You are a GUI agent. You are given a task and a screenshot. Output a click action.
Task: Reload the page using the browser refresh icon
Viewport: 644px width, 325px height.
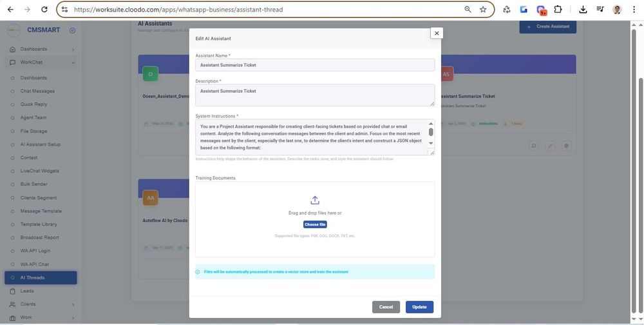click(x=44, y=10)
